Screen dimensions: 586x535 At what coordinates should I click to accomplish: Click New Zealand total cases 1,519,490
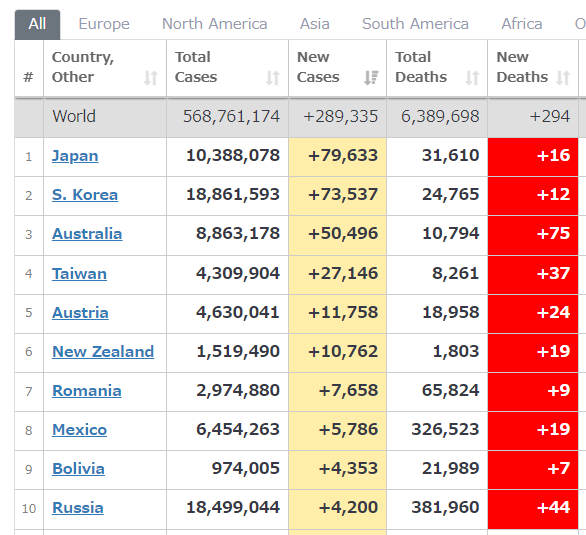238,351
